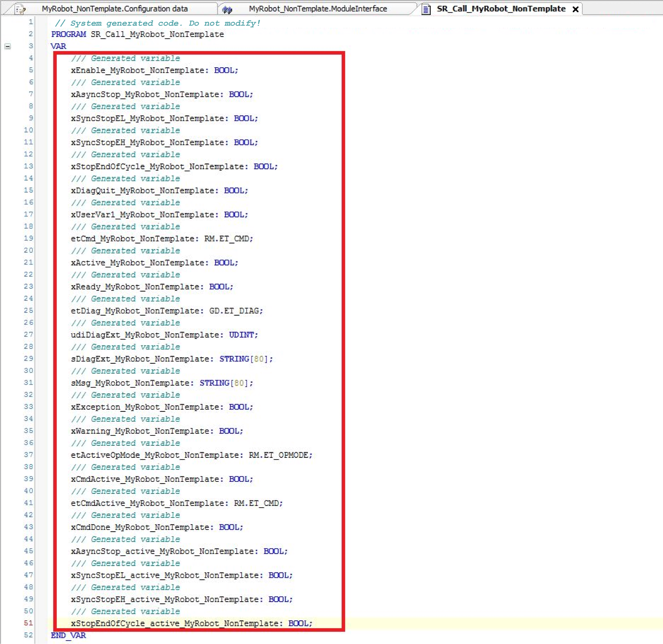Switch to MyRobot_NonTemplate.ModuleInterface tab

[318, 9]
